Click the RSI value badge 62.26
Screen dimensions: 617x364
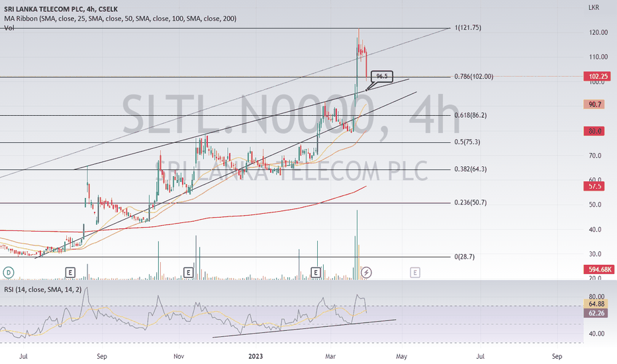(596, 313)
